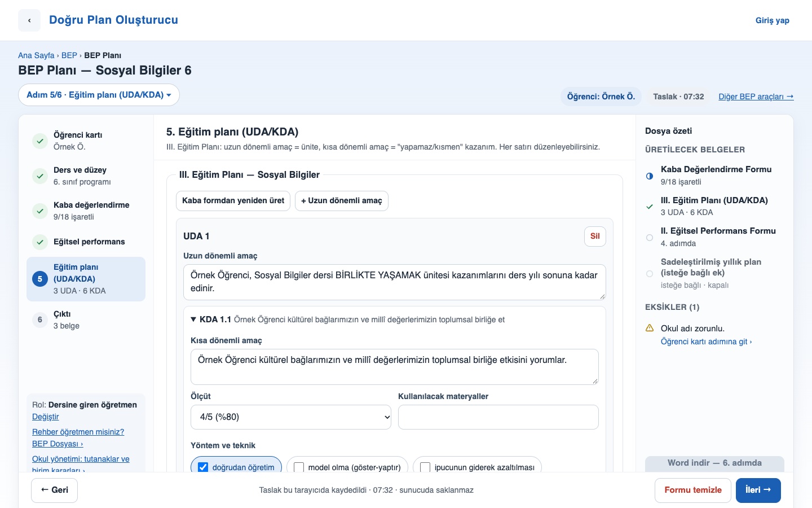Viewport: 812px width, 508px height.
Task: Click the Ana Sayfa breadcrumb
Action: click(36, 55)
